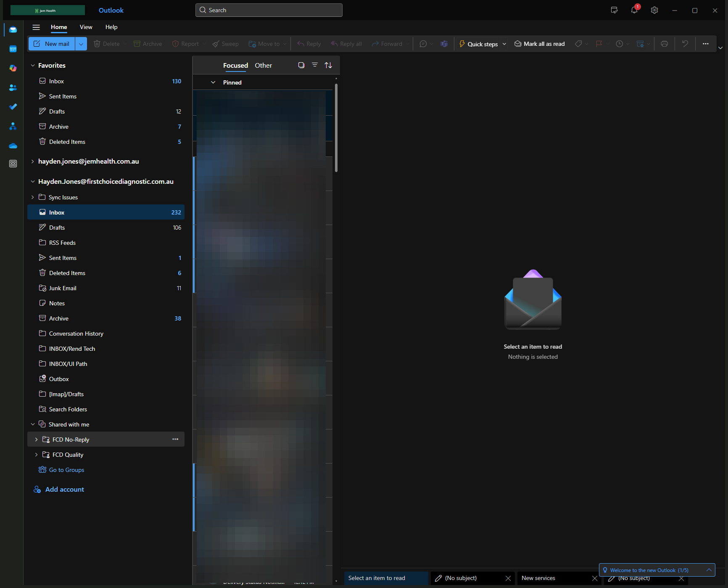Switch to the View tab
The width and height of the screenshot is (728, 588).
(x=86, y=27)
